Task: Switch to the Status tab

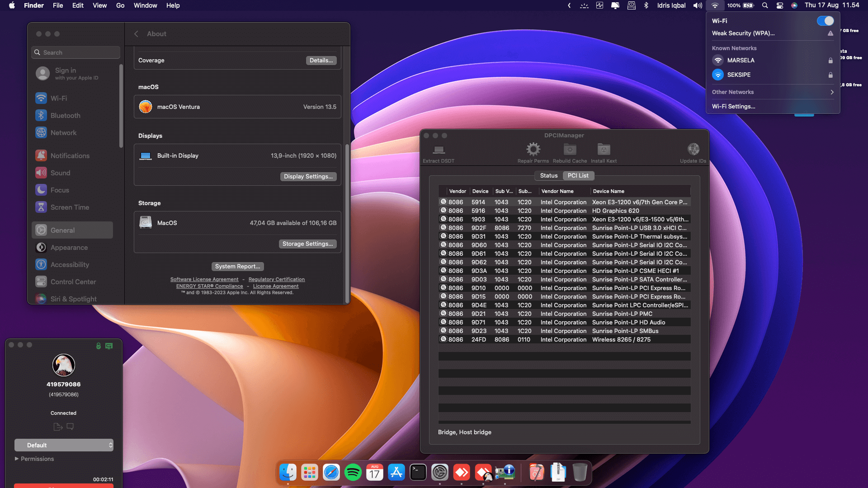Action: (548, 176)
